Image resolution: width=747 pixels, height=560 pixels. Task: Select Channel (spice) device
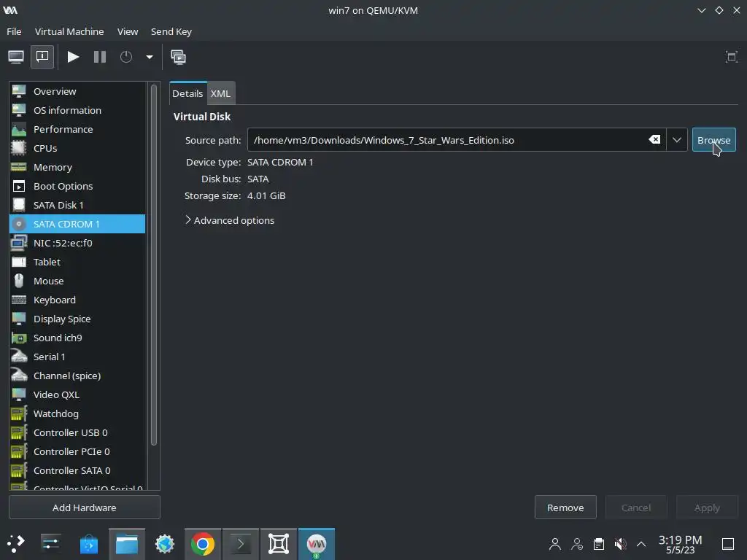pyautogui.click(x=77, y=376)
